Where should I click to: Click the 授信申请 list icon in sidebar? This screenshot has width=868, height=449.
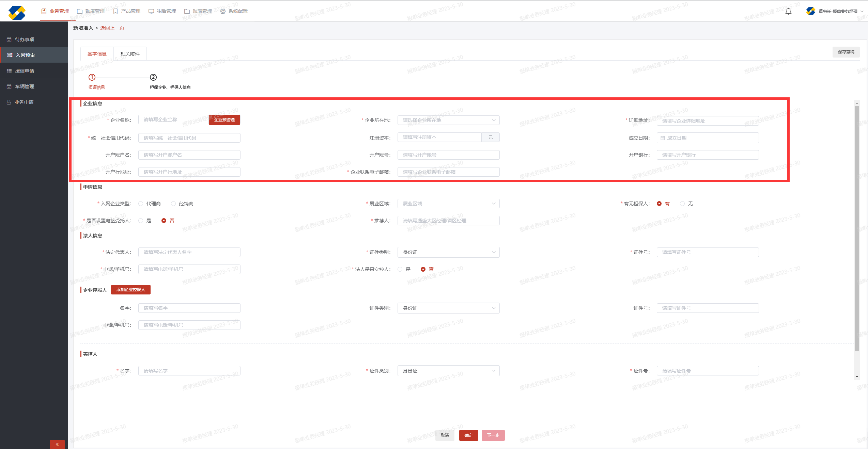click(9, 71)
